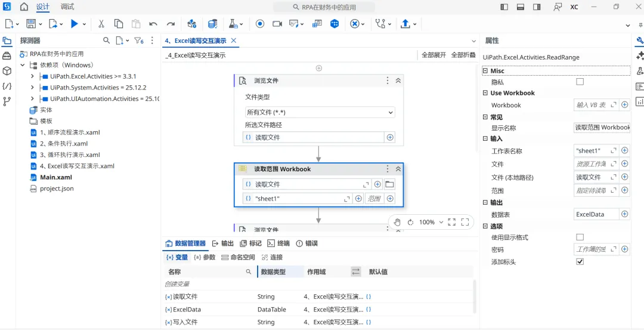Open Main.xaml in the project explorer

coord(56,178)
